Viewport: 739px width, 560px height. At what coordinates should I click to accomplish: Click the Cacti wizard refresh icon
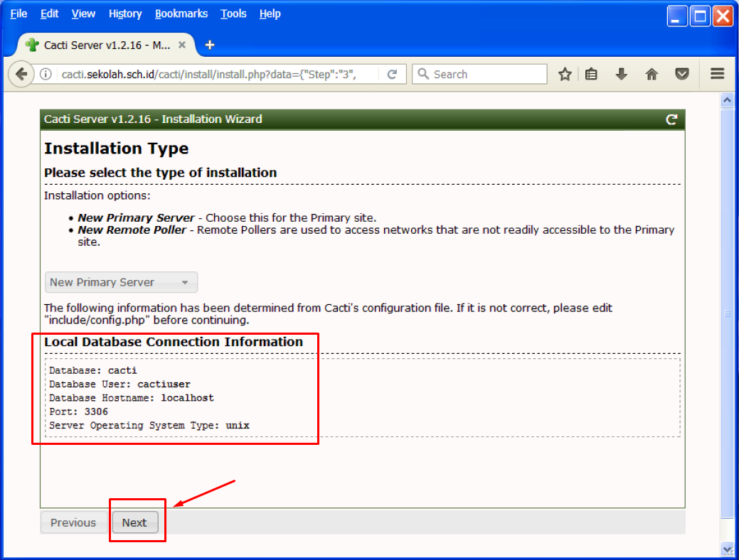671,119
